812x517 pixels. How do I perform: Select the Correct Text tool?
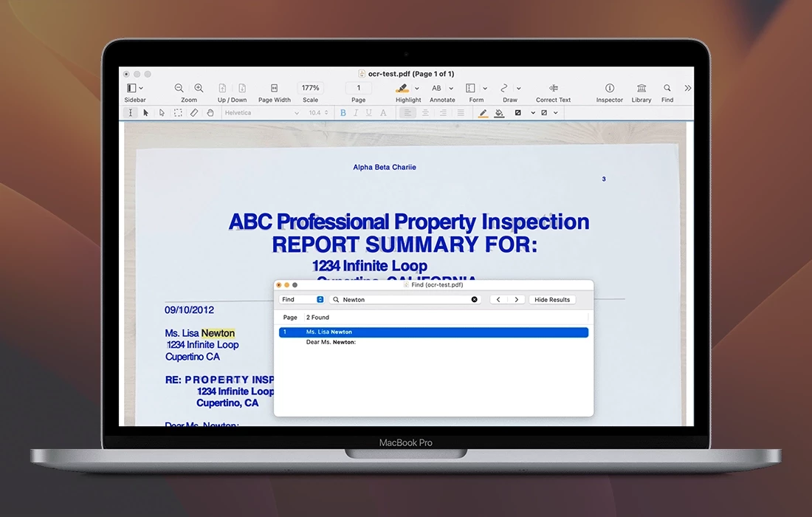[x=553, y=88]
